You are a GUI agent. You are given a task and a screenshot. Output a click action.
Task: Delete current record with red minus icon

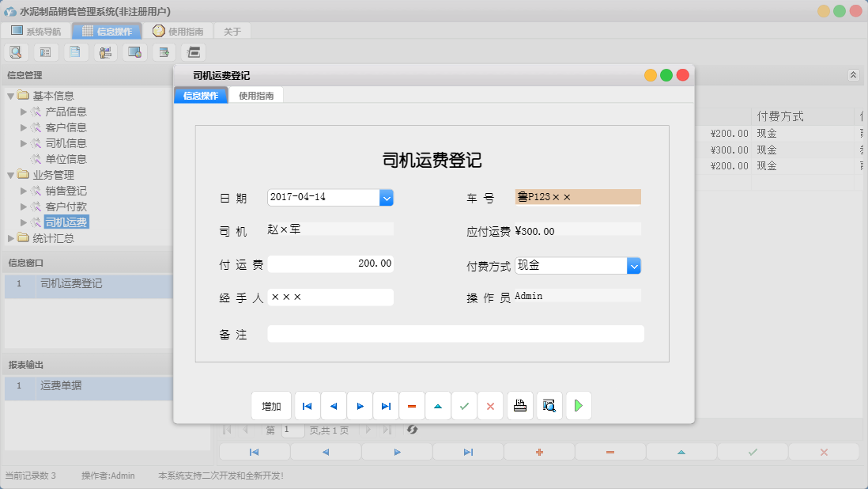pos(412,405)
